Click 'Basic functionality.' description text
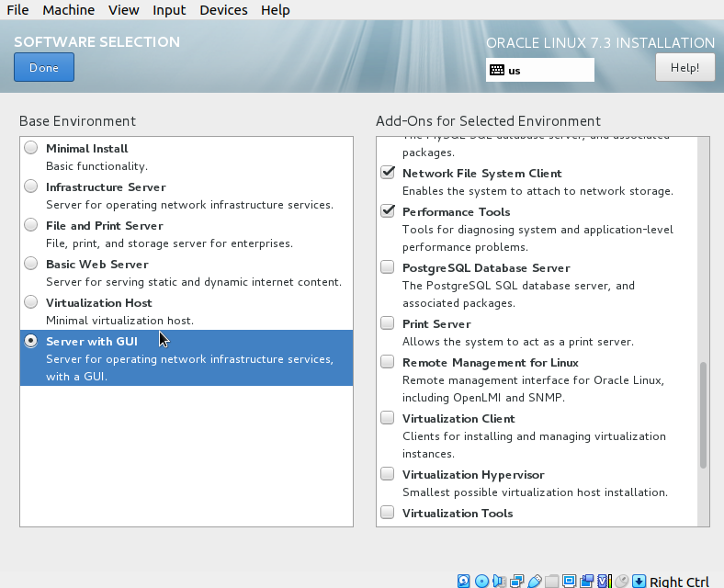The width and height of the screenshot is (724, 588). tap(97, 166)
